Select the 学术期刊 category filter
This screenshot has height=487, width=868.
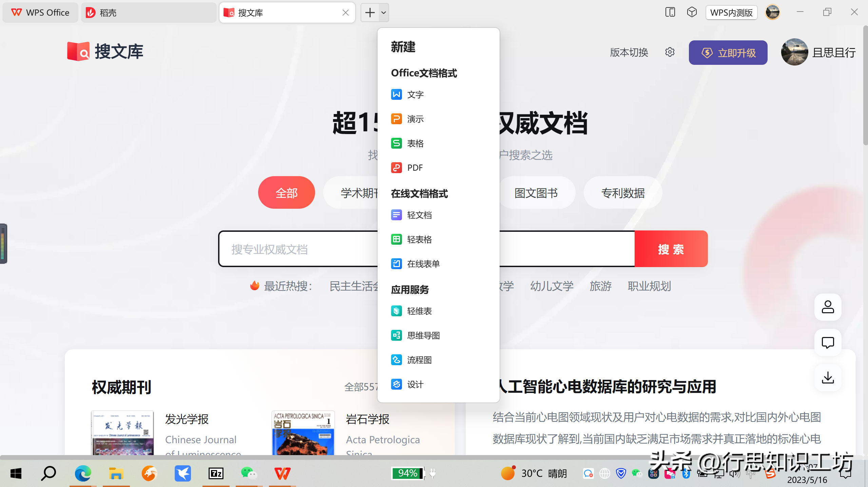[x=351, y=193]
